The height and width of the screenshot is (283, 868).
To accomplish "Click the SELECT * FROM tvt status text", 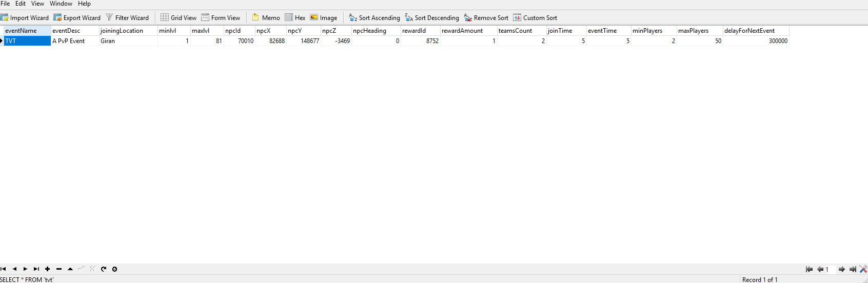I will coord(27,279).
